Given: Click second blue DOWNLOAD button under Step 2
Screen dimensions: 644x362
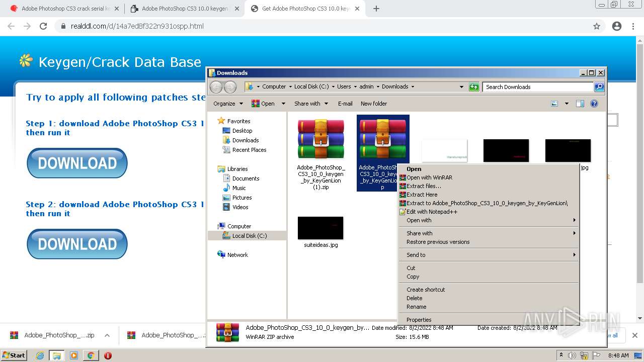Looking at the screenshot, I should tap(77, 244).
